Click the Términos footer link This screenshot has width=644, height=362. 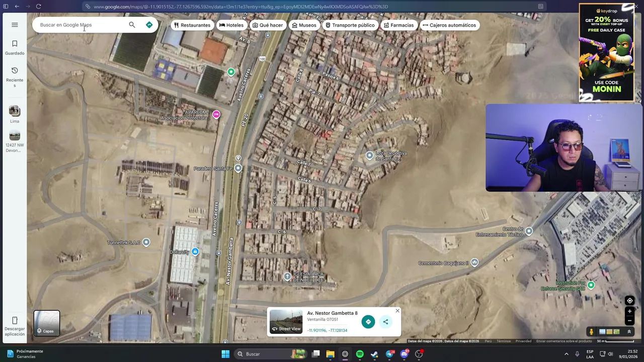(x=504, y=341)
